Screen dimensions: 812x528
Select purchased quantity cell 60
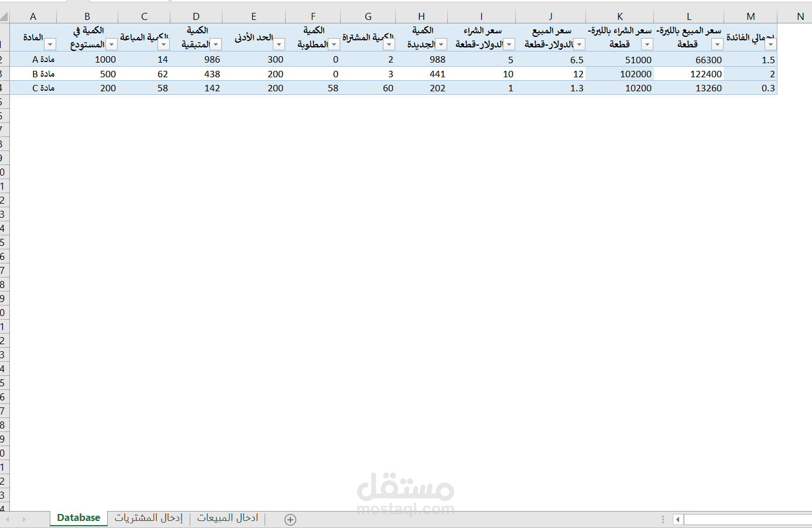point(368,88)
